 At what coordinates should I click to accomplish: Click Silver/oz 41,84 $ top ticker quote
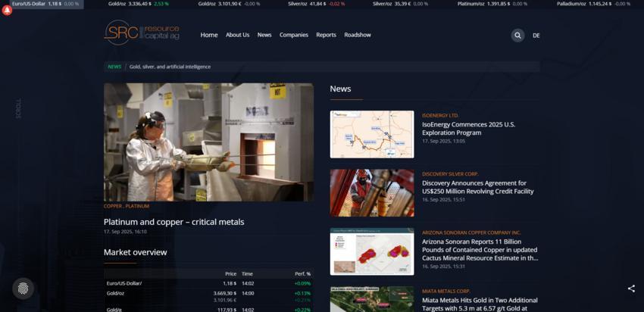317,4
